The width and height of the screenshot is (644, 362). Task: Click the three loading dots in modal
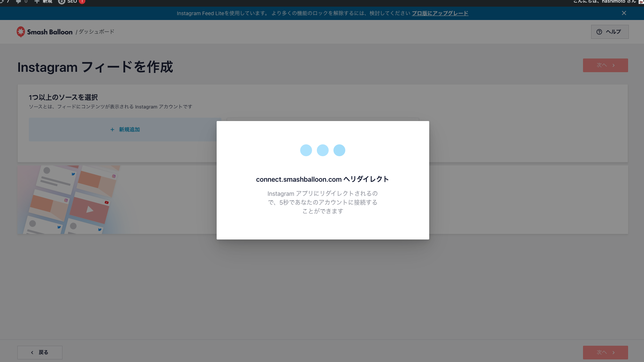click(323, 150)
